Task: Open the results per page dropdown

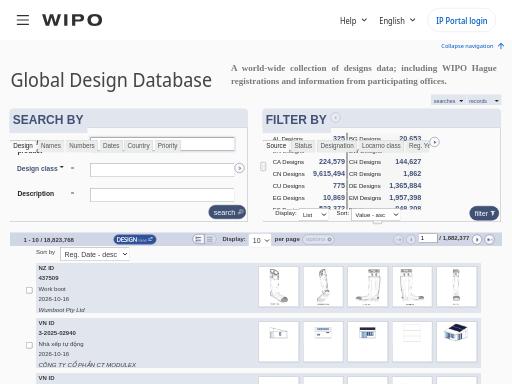Action: click(x=260, y=240)
